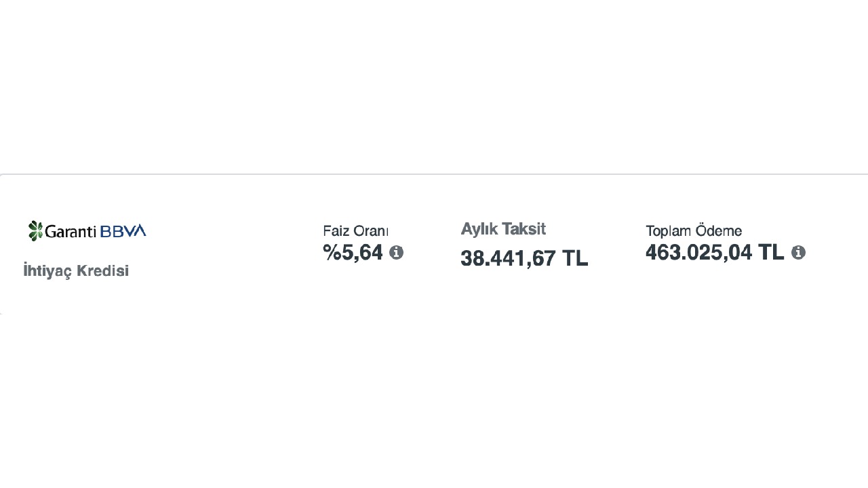Click the Faiz Oranı label
Viewport: 868px width, 488px height.
[355, 231]
